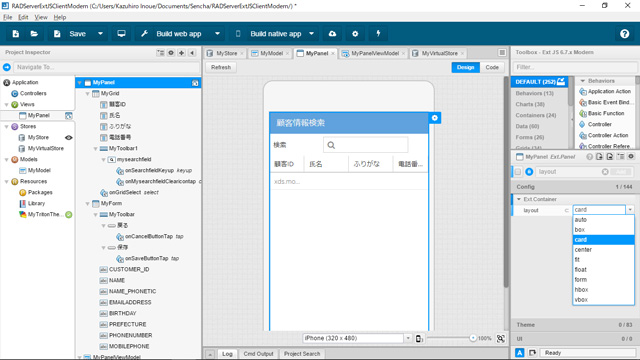Switch to the MyPanelViewModel tab
The image size is (640, 360).
(375, 53)
